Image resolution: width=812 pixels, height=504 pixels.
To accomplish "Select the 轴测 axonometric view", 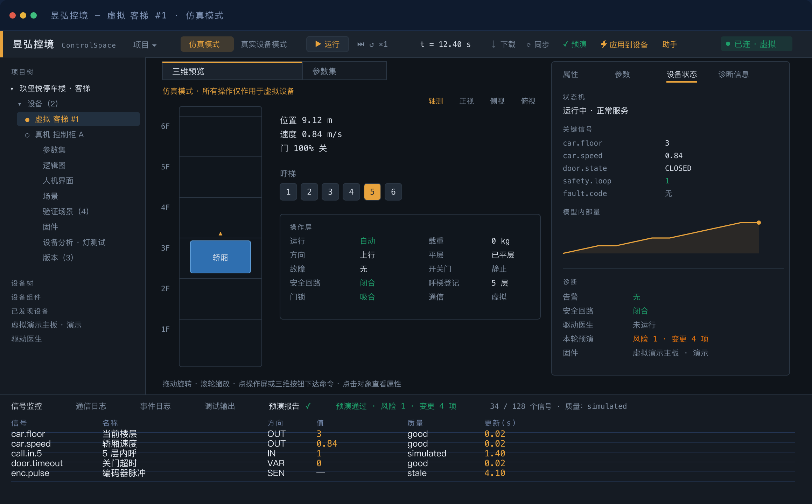I will 436,101.
